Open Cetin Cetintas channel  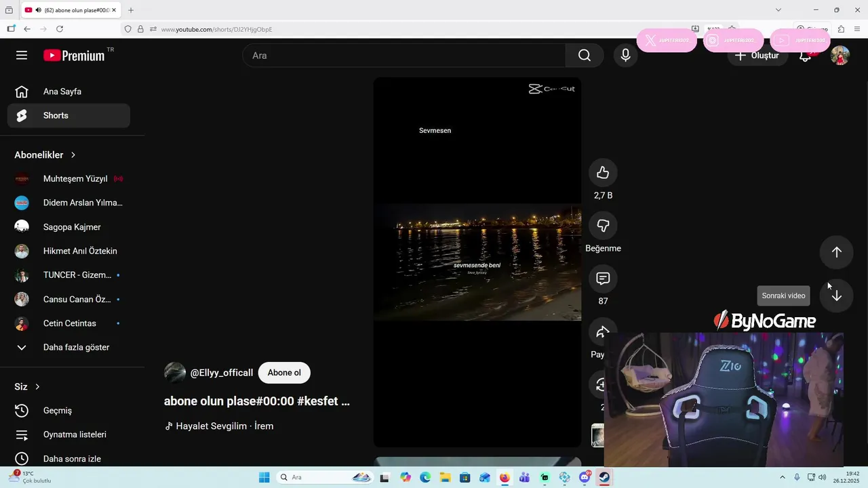tap(68, 323)
